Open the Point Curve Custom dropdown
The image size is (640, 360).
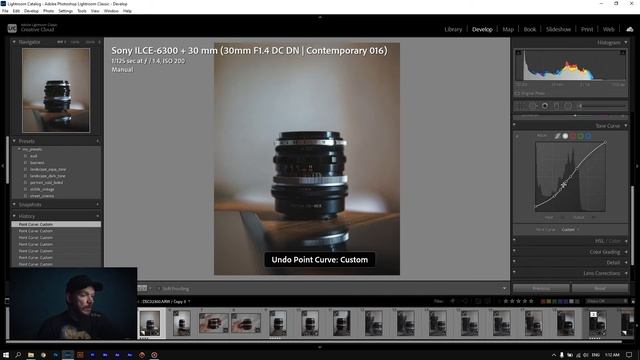570,229
